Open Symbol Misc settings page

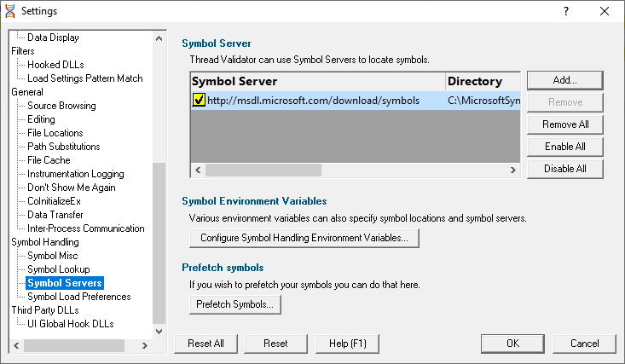point(52,256)
